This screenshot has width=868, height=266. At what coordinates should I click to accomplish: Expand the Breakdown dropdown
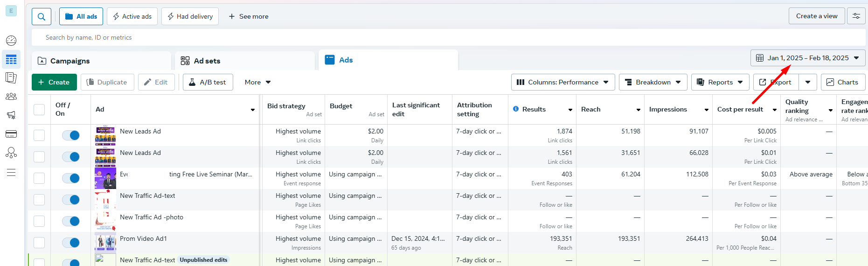[653, 82]
